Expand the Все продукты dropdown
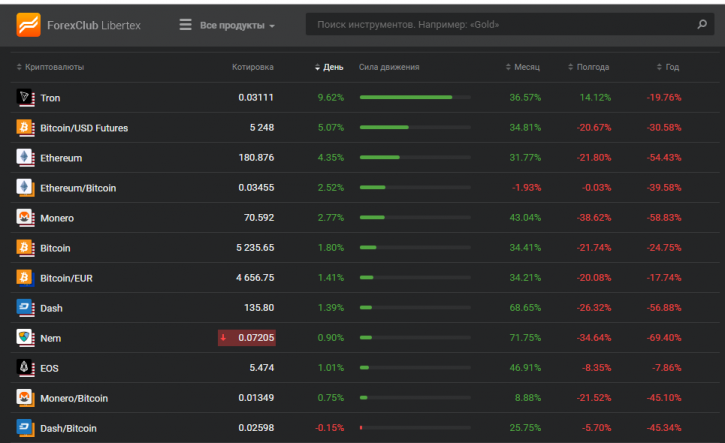The image size is (725, 443). tap(237, 25)
